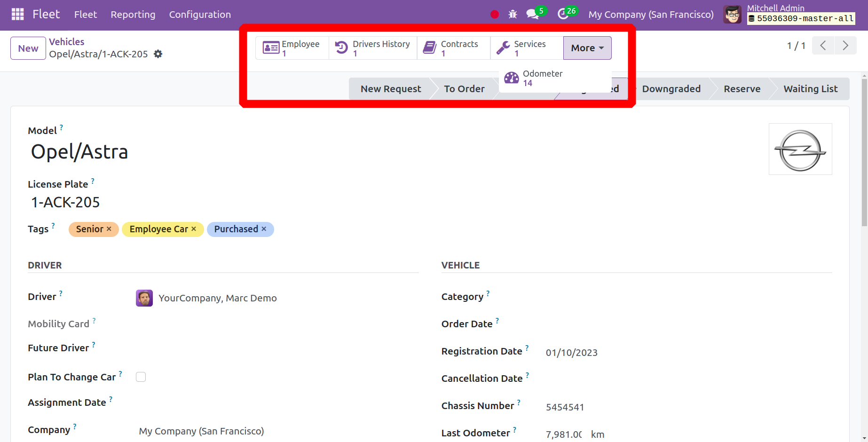Screen dimensions: 868x442
Task: Go to the previous record arrow
Action: pos(823,46)
